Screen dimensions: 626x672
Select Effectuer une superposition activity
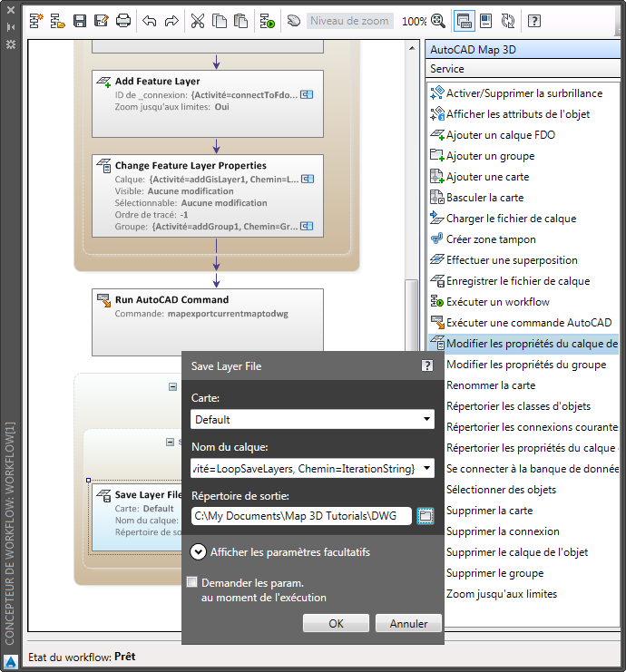(x=523, y=260)
